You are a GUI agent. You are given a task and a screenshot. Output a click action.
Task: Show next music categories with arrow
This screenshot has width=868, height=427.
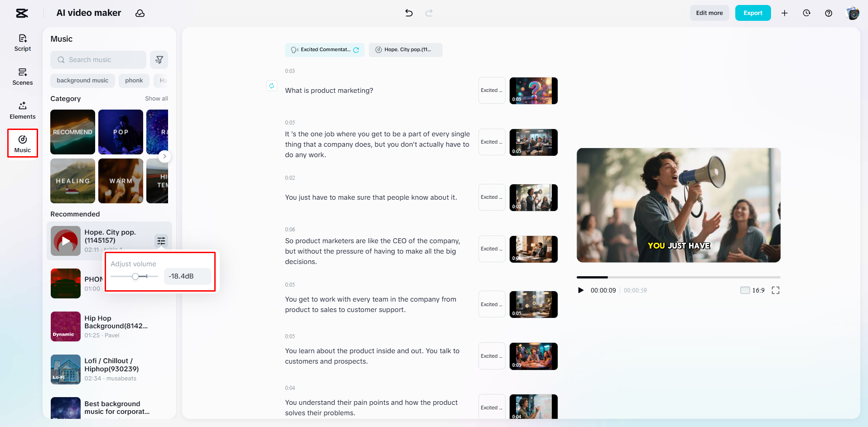coord(164,156)
